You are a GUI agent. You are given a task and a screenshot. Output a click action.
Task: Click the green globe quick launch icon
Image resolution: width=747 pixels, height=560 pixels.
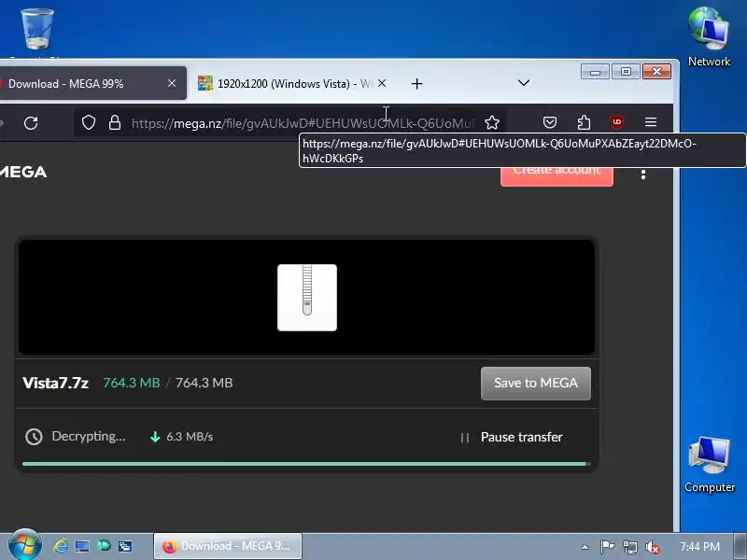pyautogui.click(x=104, y=546)
